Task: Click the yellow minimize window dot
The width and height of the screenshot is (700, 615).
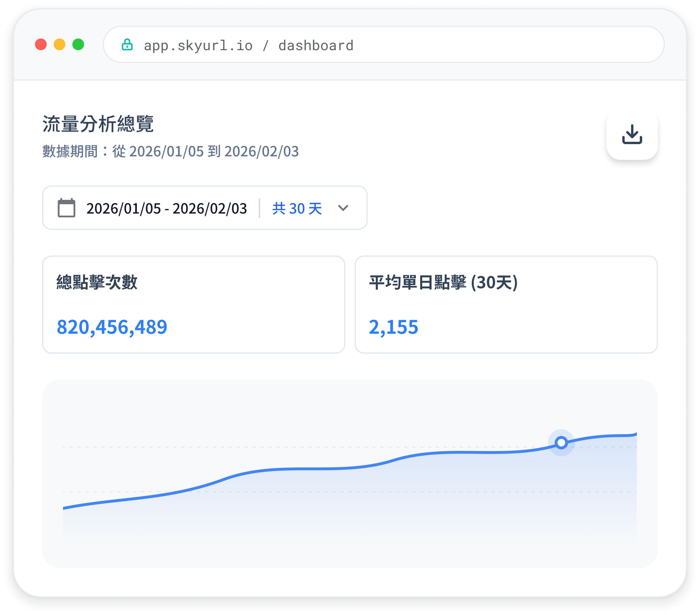Action: 60,45
